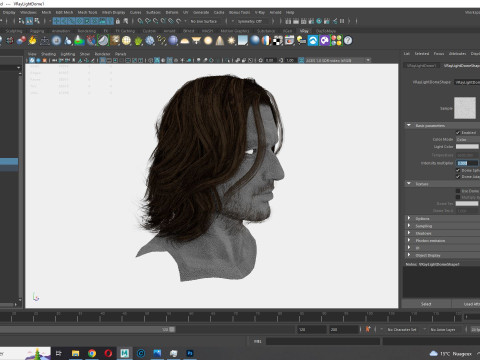This screenshot has height=360, width=480.
Task: Click the Intensity multiplier input field
Action: point(467,163)
